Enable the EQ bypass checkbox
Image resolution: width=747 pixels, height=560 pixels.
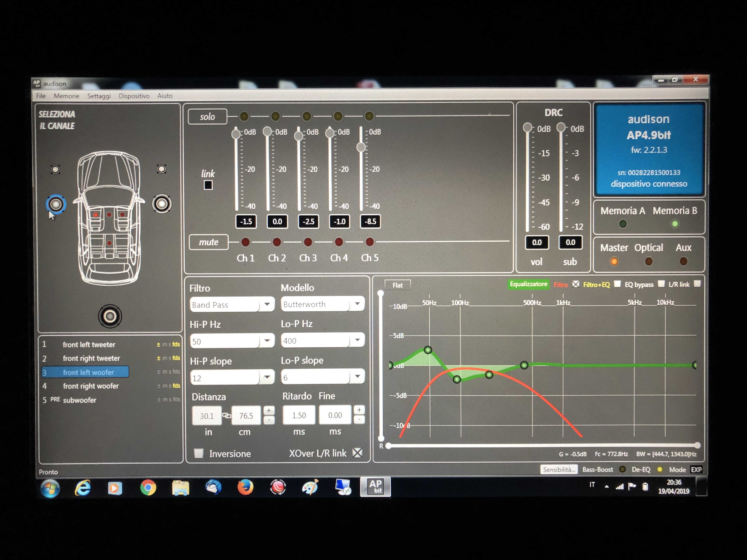(661, 284)
